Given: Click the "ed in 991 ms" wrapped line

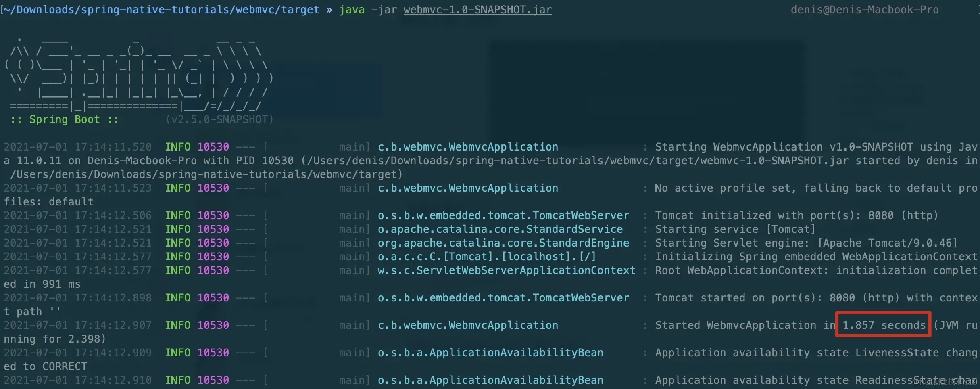Looking at the screenshot, I should coord(42,284).
